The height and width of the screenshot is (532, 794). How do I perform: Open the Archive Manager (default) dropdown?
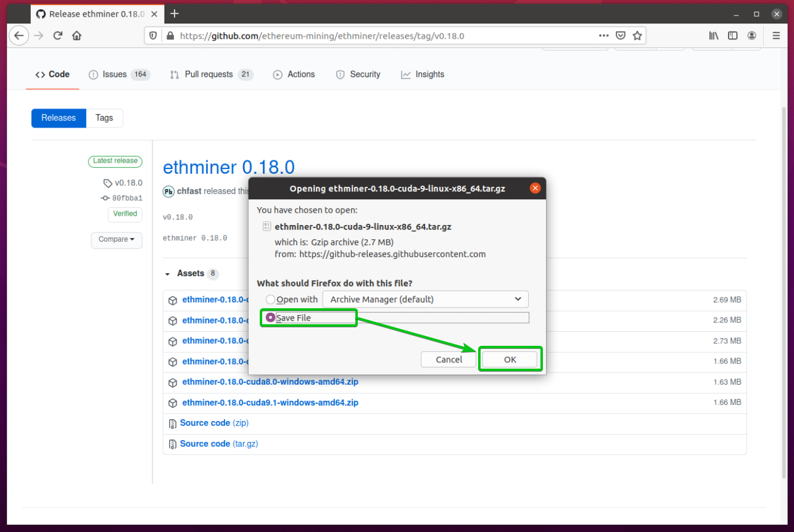coord(426,300)
